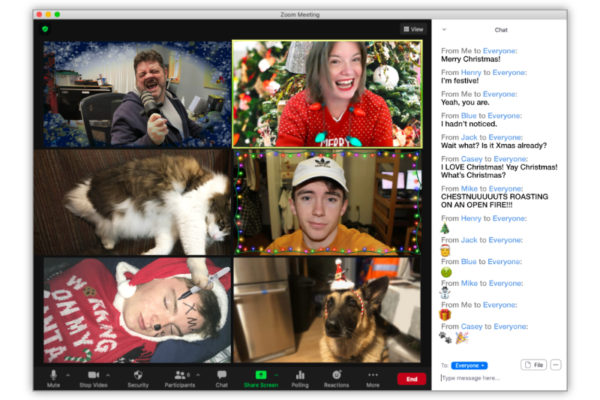Select the man singing with microphone video
Viewport: 600px width, 400px height.
(137, 95)
